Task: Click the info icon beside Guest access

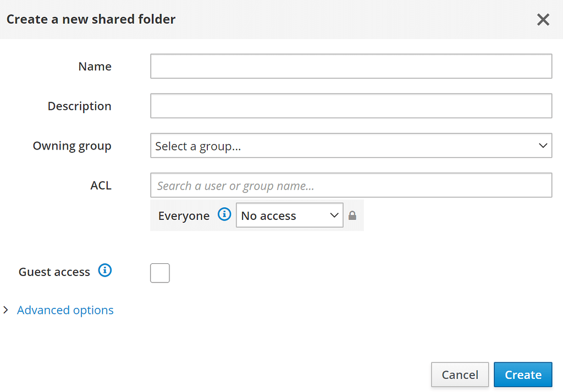Action: (105, 270)
